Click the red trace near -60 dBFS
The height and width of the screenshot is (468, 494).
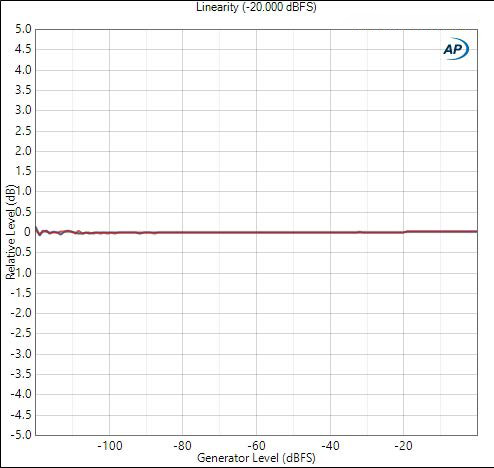click(256, 232)
